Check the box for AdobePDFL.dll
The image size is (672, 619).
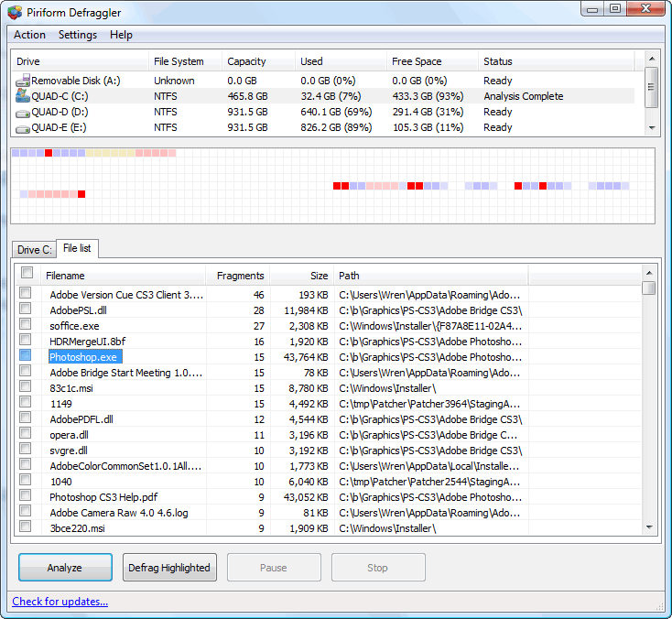[x=26, y=418]
